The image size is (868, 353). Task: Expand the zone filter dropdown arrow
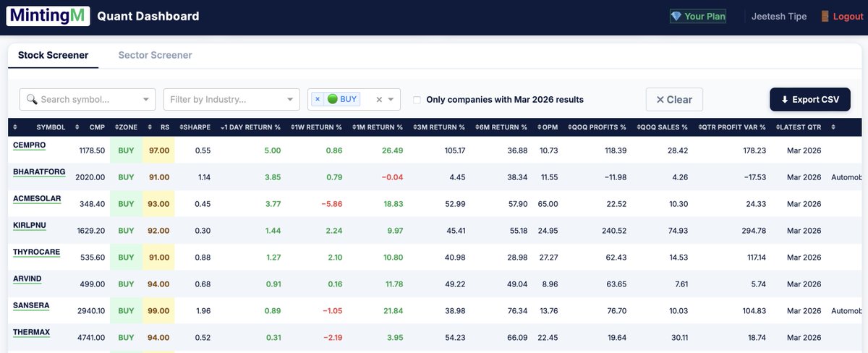tap(391, 99)
